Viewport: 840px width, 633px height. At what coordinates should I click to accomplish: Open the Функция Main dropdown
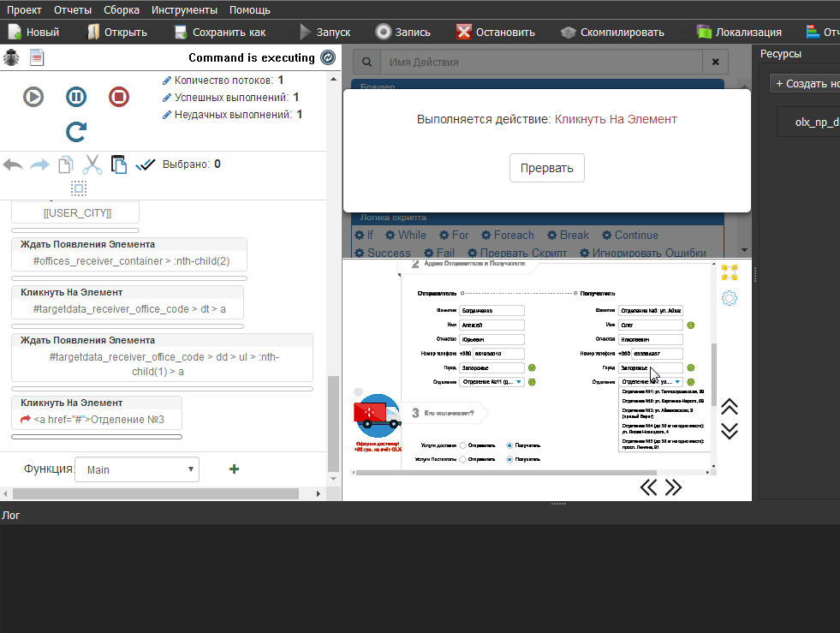(137, 469)
